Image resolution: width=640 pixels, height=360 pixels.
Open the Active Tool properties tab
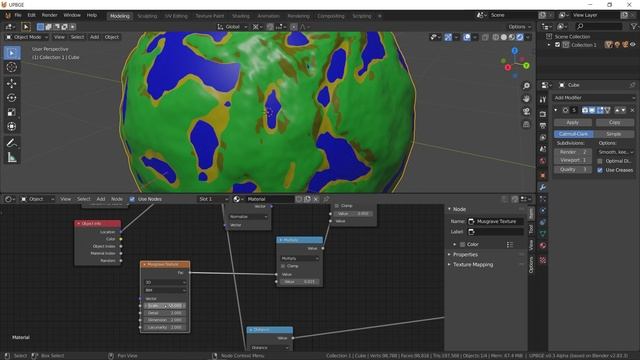[x=543, y=100]
